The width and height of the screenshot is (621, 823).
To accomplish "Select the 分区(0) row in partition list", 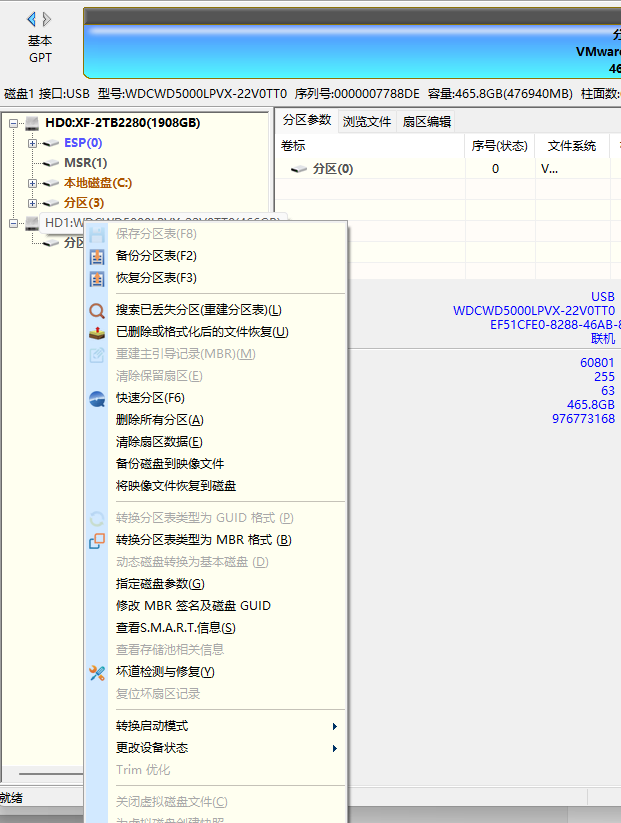I will pyautogui.click(x=332, y=169).
